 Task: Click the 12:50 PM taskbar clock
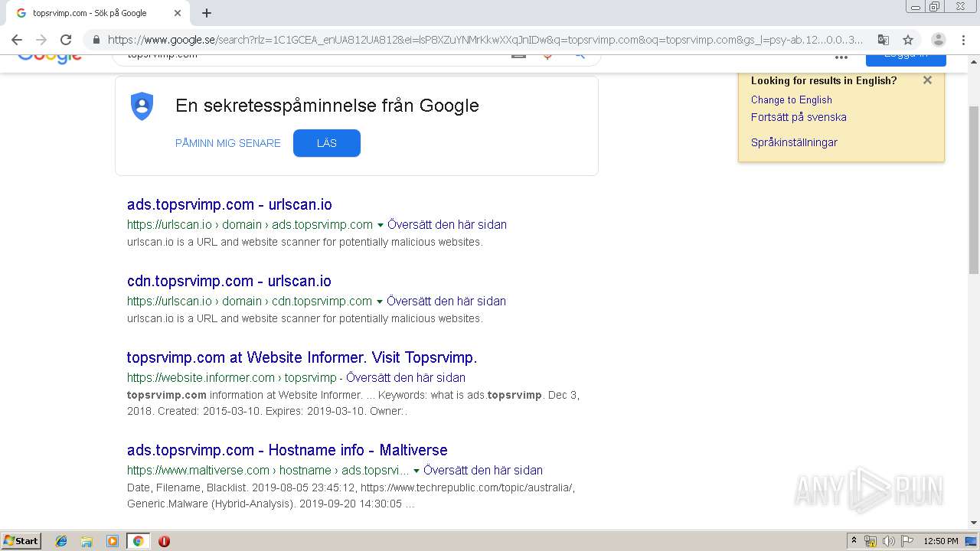941,541
